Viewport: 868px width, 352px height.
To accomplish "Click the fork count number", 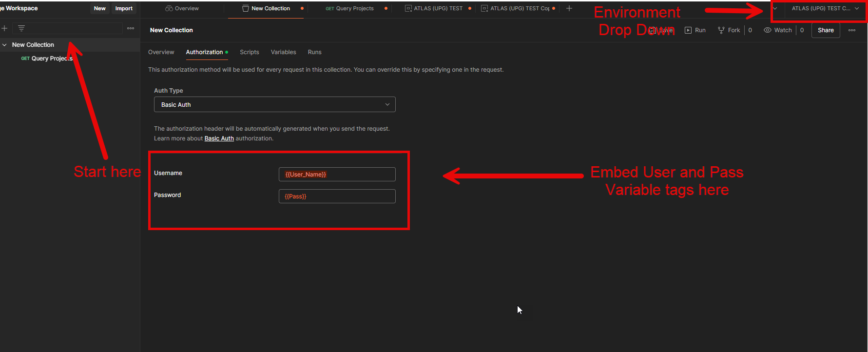I will click(x=750, y=30).
